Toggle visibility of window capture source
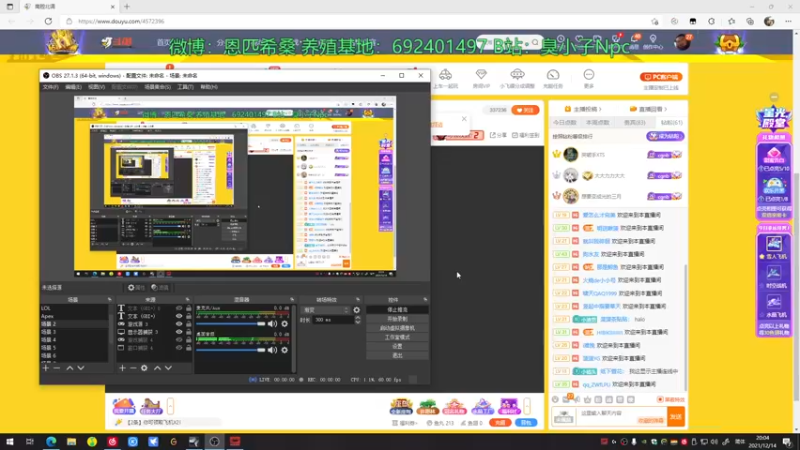The height and width of the screenshot is (450, 800). click(179, 347)
